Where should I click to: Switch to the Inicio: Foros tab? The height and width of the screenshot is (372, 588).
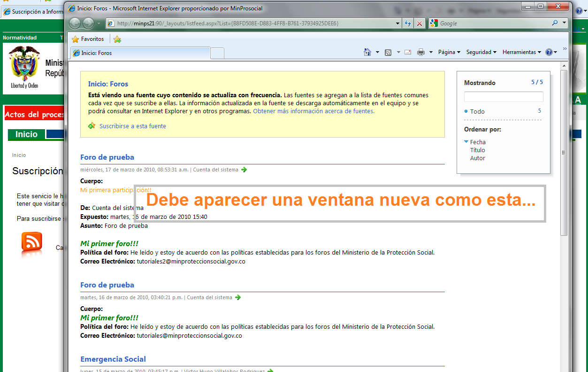click(140, 53)
